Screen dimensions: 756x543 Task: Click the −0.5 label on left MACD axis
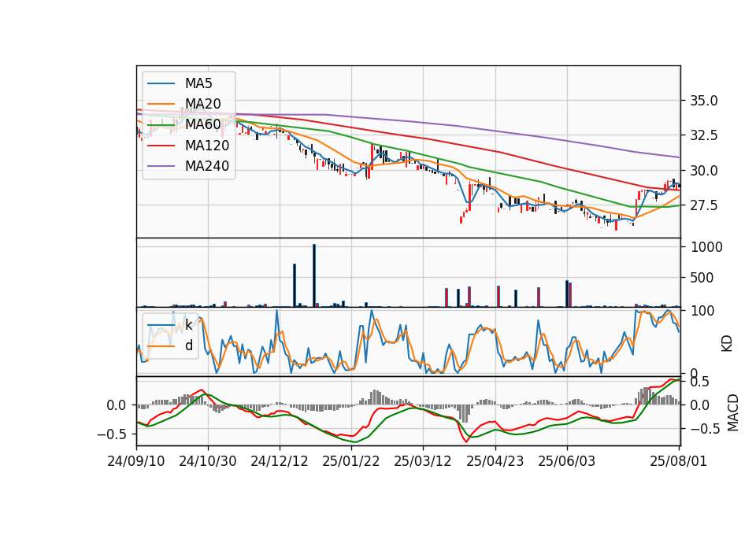[x=111, y=434]
